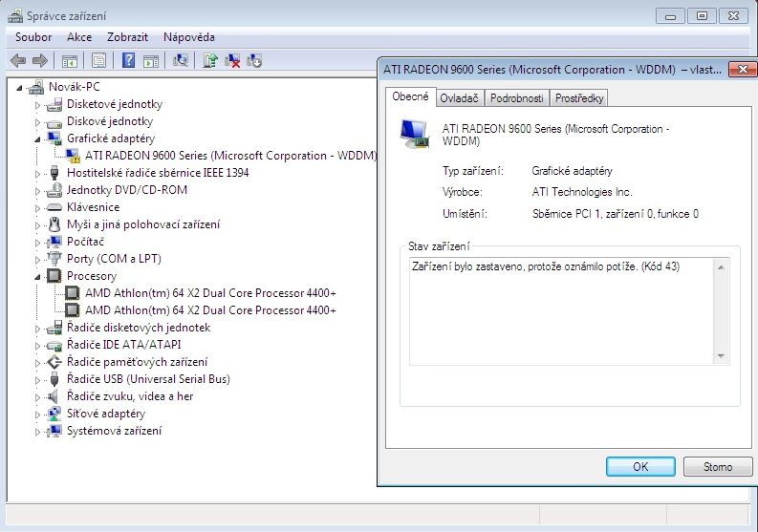The image size is (758, 532).
Task: Click the Řadiče USB connector icon
Action: pyautogui.click(x=54, y=379)
